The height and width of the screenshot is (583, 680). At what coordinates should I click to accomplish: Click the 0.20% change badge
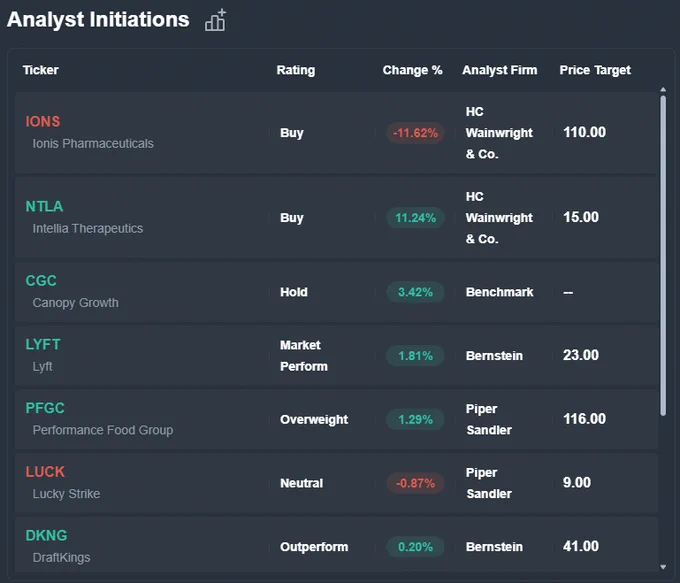[x=415, y=547]
